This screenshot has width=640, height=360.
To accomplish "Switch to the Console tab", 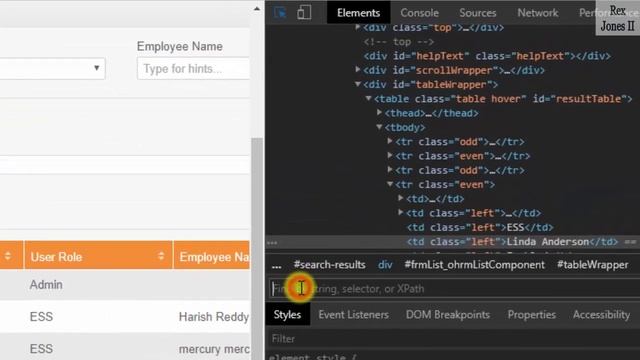I will pyautogui.click(x=419, y=13).
